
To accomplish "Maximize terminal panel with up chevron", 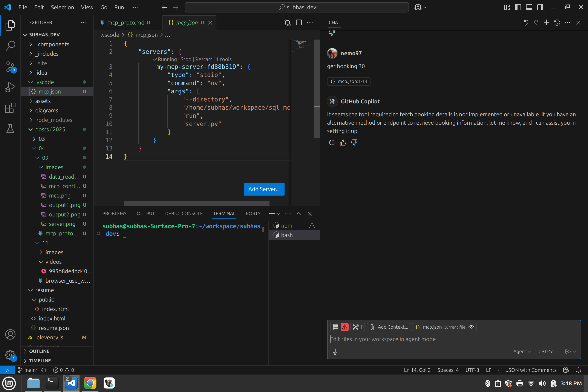I will [299, 213].
